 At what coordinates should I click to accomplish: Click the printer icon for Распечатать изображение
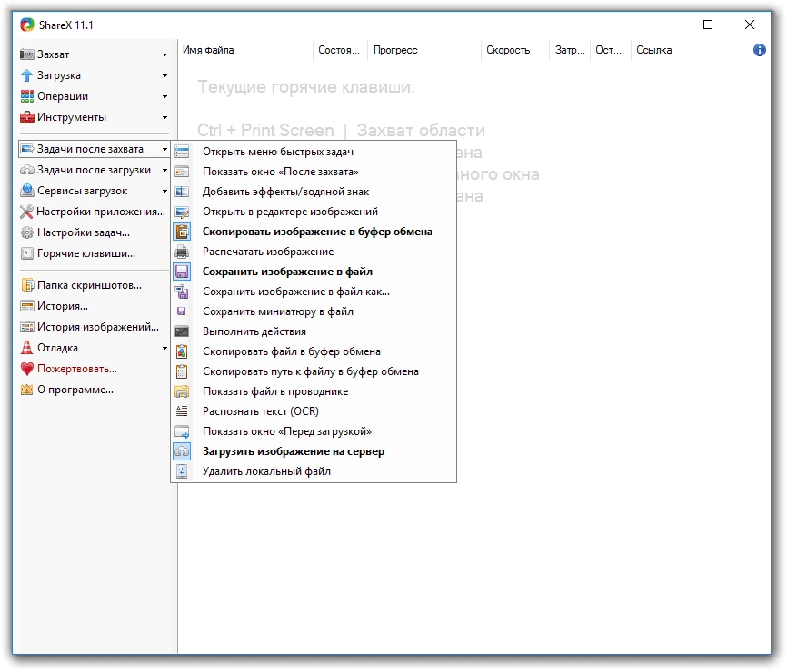coord(182,252)
